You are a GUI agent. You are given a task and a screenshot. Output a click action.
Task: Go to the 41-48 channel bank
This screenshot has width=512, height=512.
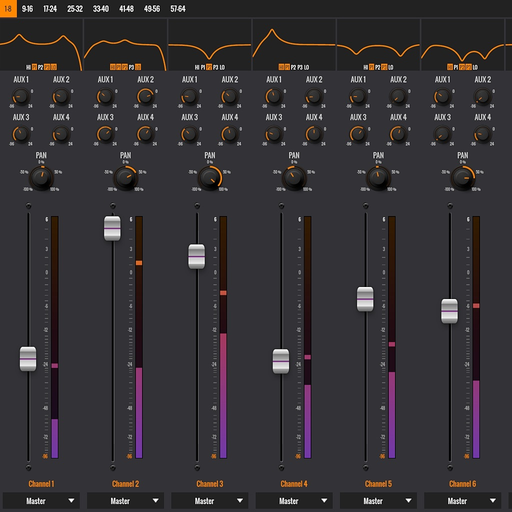click(x=126, y=8)
